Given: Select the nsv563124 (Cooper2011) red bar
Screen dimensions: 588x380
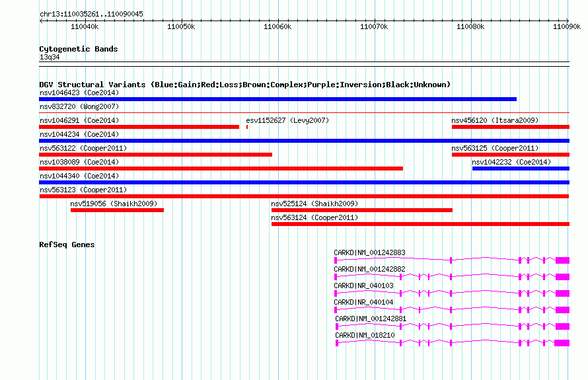Looking at the screenshot, I should [x=420, y=224].
